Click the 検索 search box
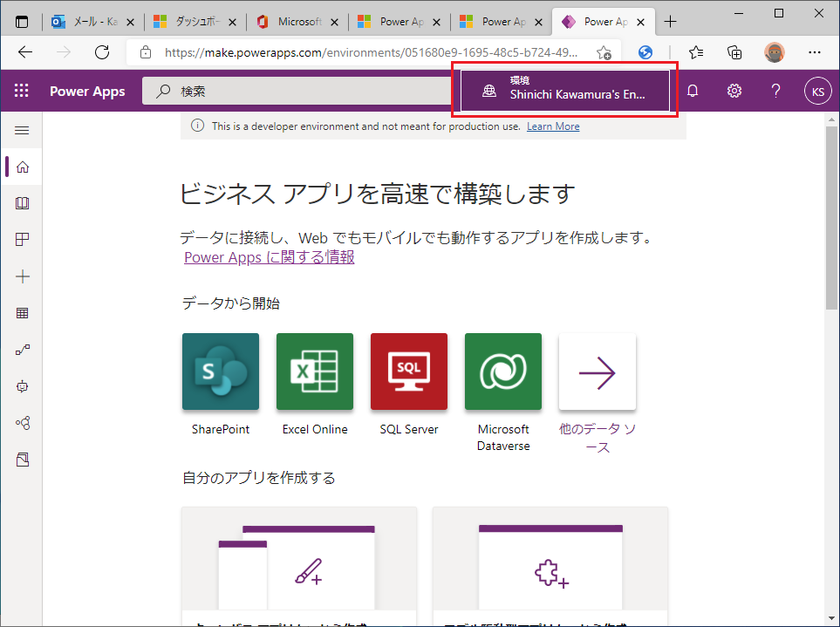840x627 pixels. coord(297,91)
